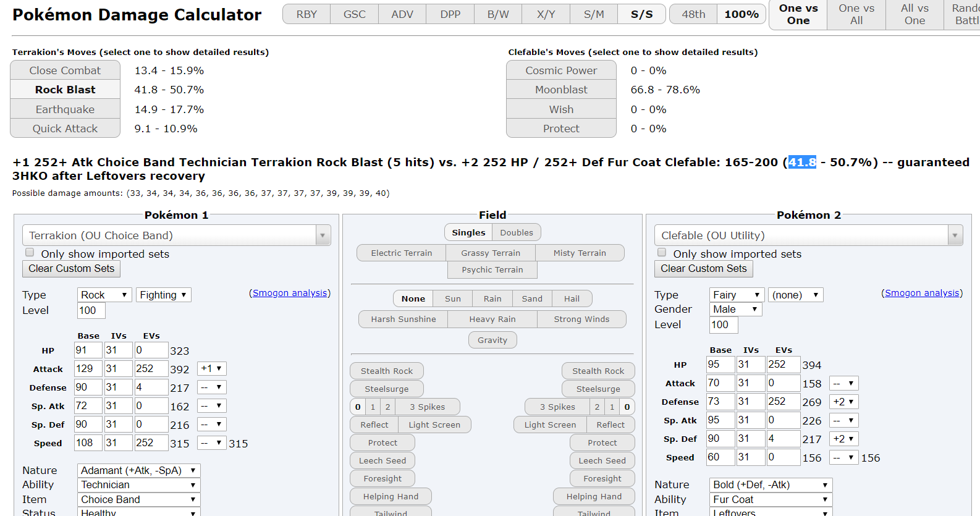
Task: Toggle Electric Terrain on the field
Action: pos(402,253)
